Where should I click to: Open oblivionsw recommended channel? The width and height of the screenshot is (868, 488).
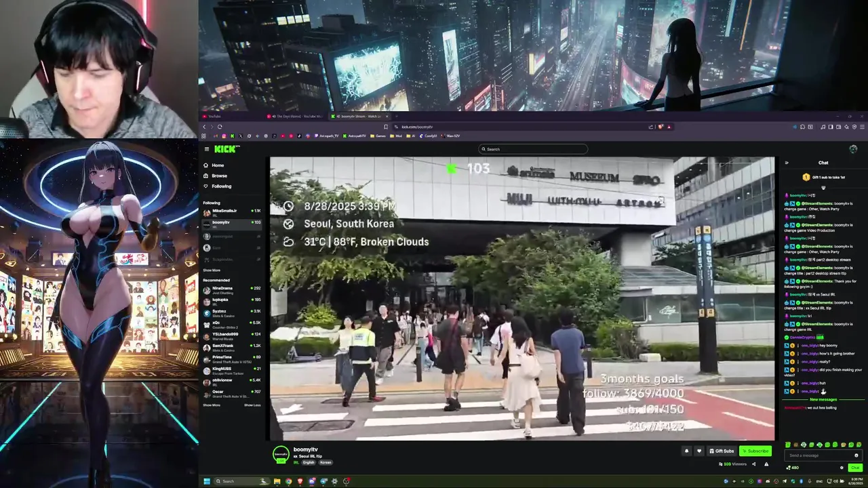[232, 382]
